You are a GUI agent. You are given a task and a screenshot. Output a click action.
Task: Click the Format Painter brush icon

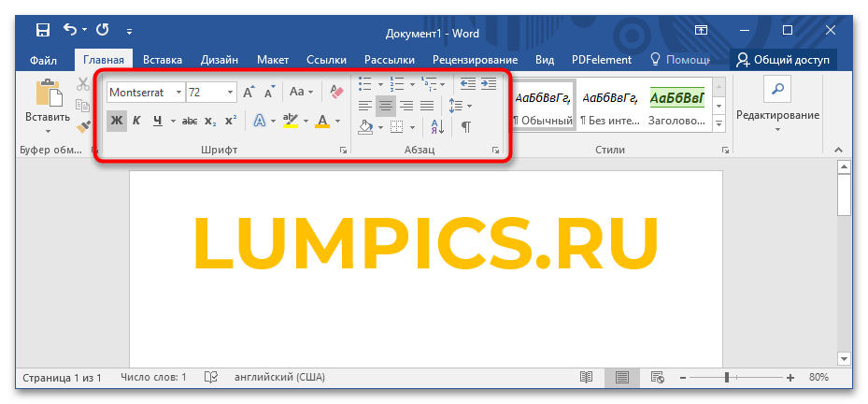[83, 124]
